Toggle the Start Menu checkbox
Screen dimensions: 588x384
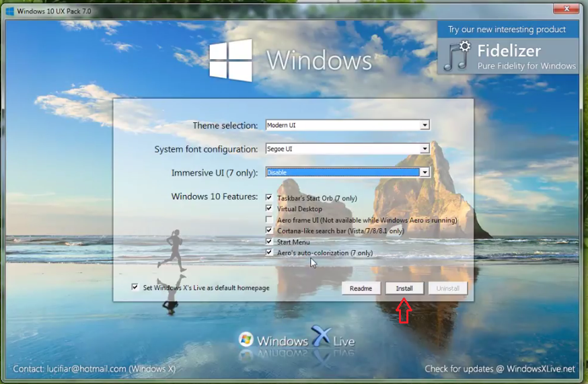[269, 241]
